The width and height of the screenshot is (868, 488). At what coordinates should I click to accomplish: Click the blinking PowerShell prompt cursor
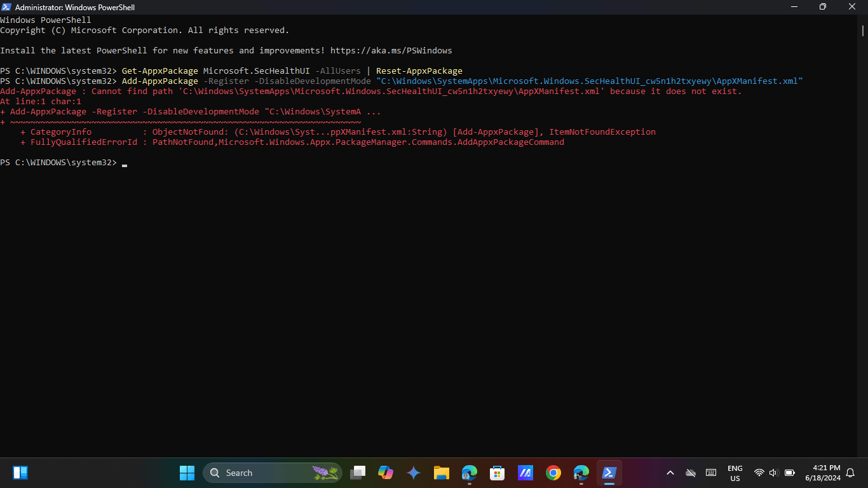pyautogui.click(x=125, y=163)
